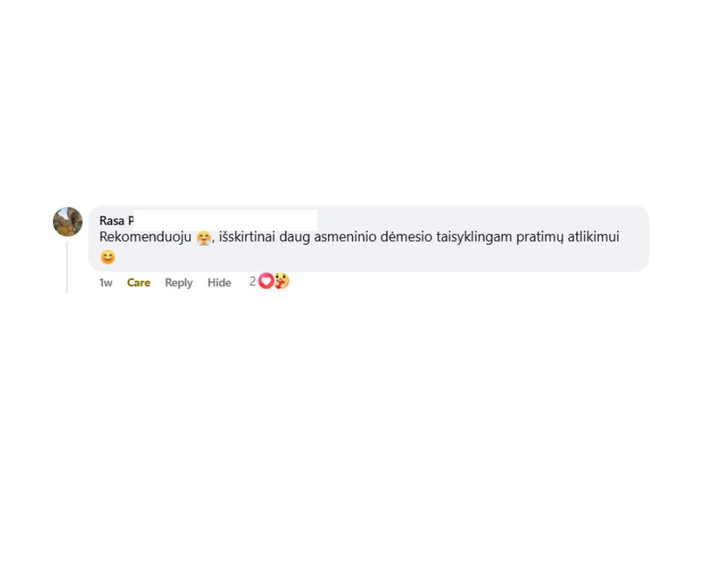Click the word asmeninio in the comment

(x=345, y=237)
